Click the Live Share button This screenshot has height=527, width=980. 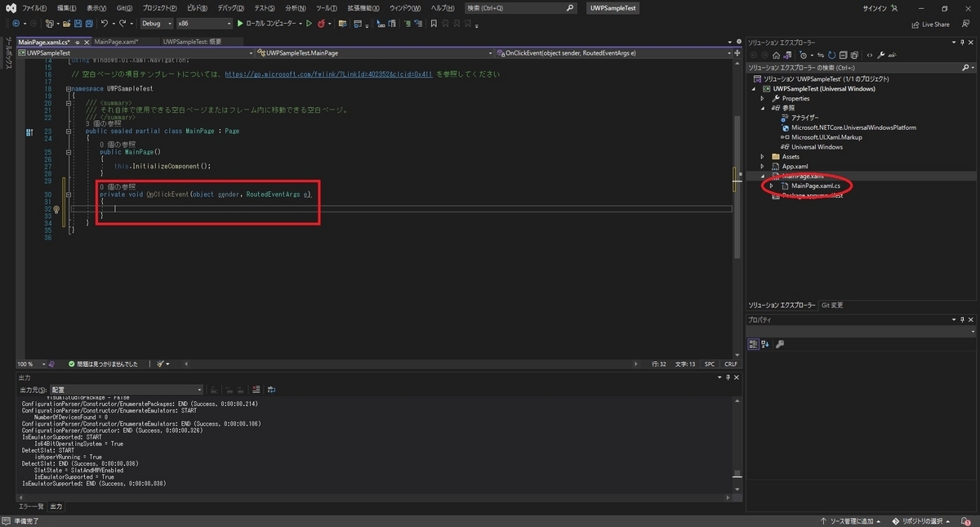tap(929, 24)
